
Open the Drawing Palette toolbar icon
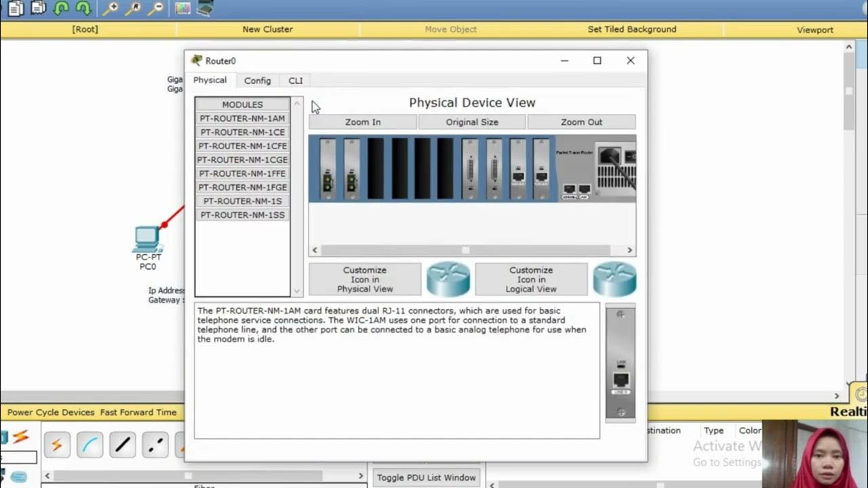[182, 8]
